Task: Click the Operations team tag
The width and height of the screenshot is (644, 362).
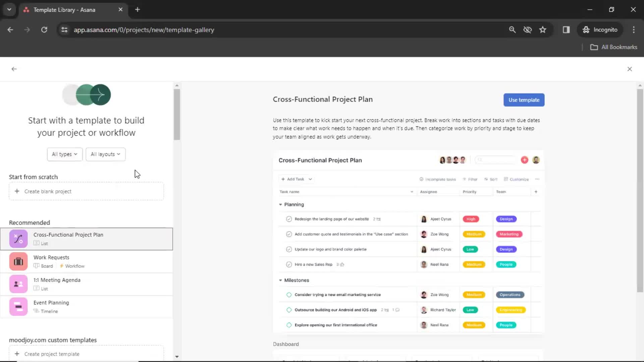Action: click(510, 295)
